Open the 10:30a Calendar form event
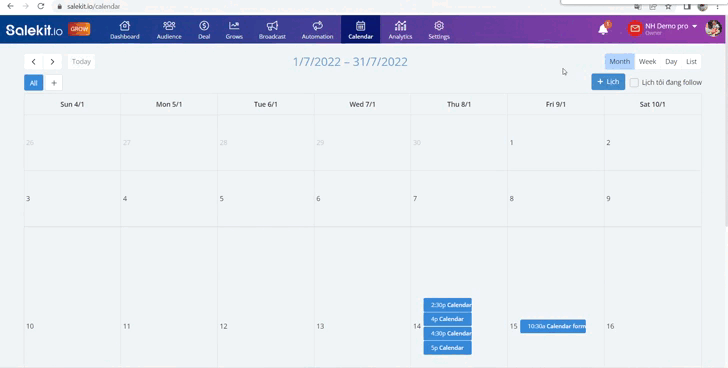This screenshot has height=368, width=728. point(553,326)
